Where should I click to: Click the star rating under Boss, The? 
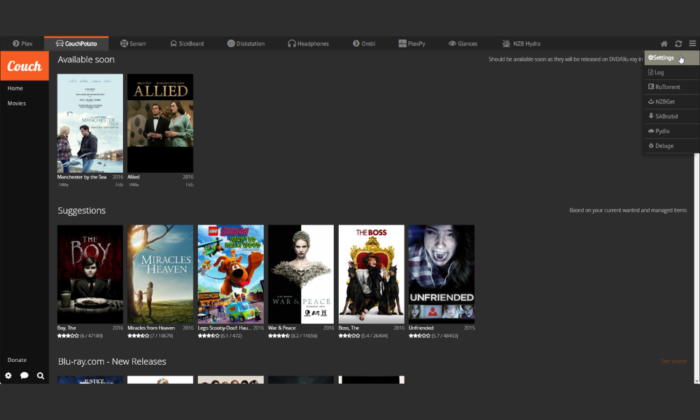(x=349, y=336)
